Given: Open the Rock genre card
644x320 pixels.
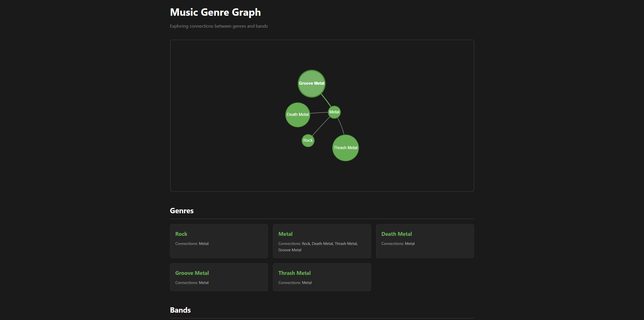Looking at the screenshot, I should coord(219,241).
